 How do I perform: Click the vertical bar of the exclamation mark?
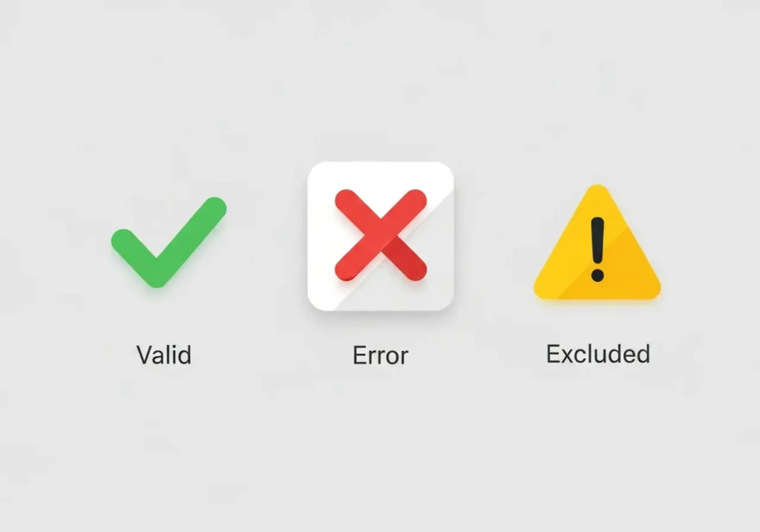(597, 240)
